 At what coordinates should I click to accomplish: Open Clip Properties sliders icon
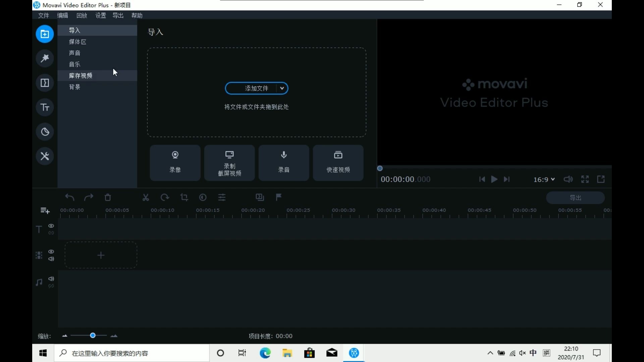[x=222, y=197]
